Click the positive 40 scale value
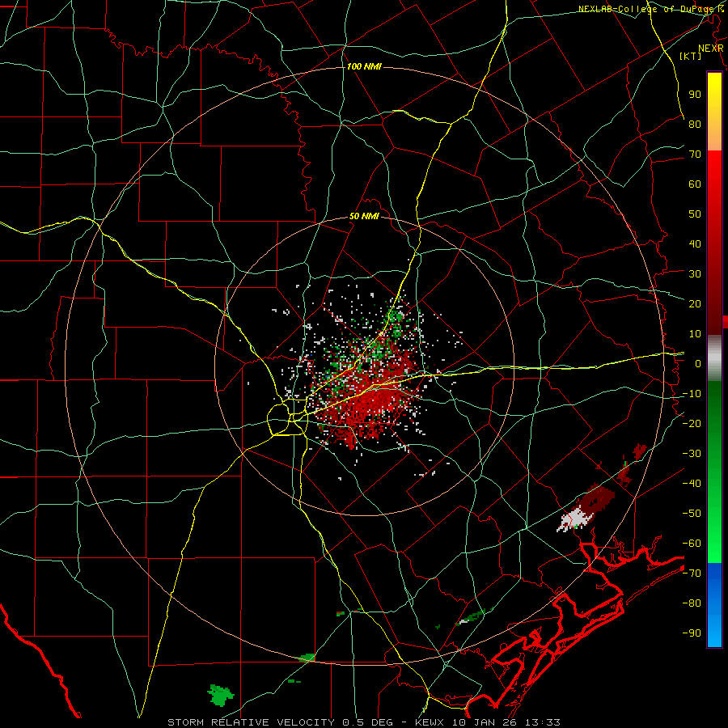Screen dimensions: 728x728 pyautogui.click(x=695, y=243)
